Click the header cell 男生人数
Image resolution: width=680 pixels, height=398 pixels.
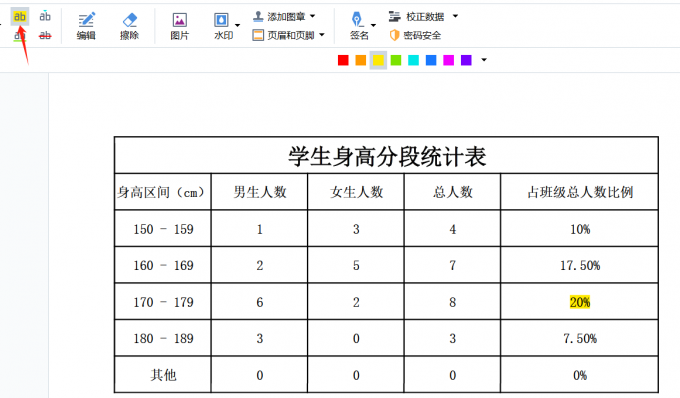[260, 192]
